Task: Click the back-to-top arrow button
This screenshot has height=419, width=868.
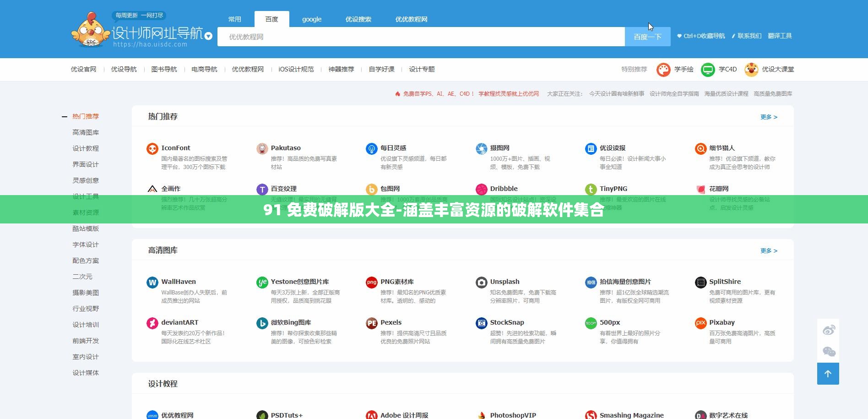Action: (x=828, y=374)
